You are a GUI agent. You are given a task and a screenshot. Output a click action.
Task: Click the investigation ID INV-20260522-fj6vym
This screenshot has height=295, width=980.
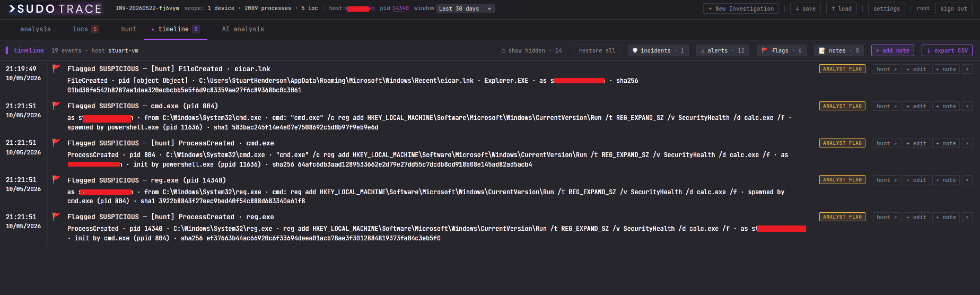pyautogui.click(x=147, y=8)
